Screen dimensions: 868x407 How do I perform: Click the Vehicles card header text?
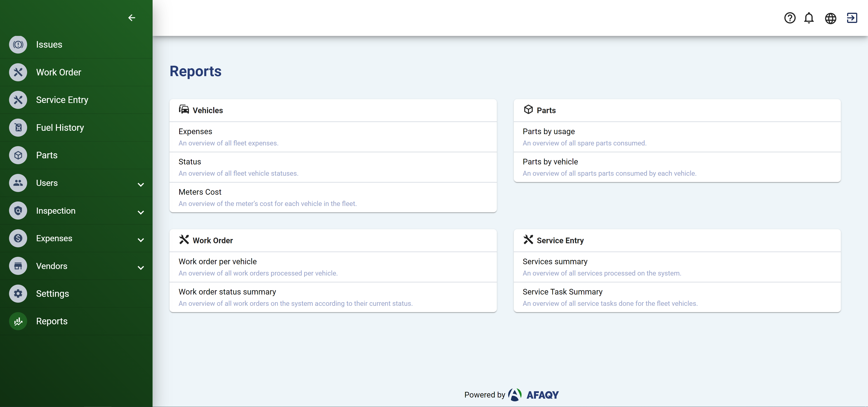coord(208,110)
